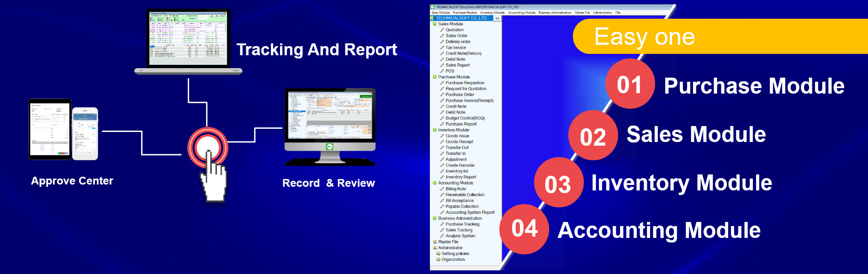Open Goods Receipt in the tree
This screenshot has width=868, height=274.
click(x=460, y=142)
